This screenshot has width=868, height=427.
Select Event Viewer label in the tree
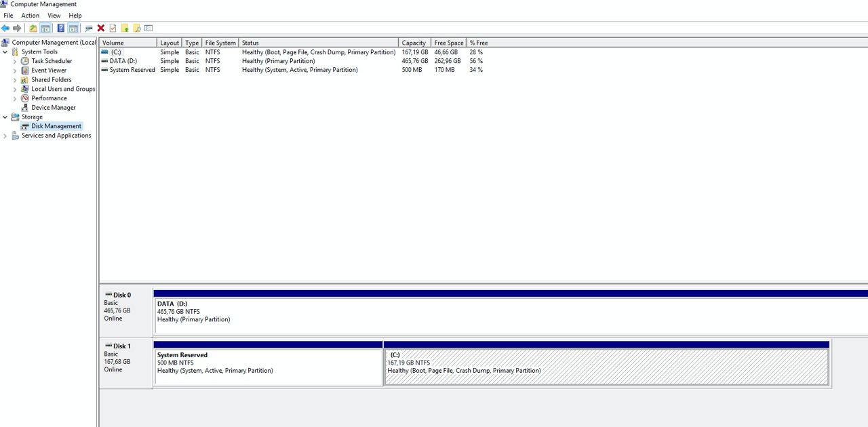tap(49, 70)
